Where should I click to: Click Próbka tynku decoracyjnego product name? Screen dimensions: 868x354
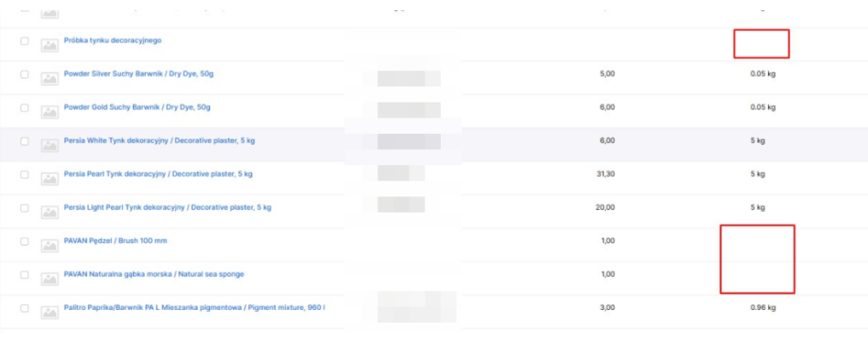coord(113,41)
